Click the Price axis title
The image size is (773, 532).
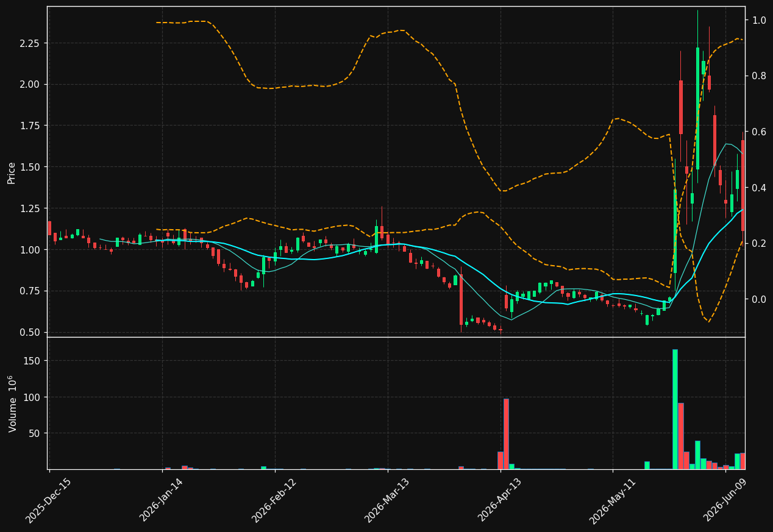pyautogui.click(x=12, y=172)
